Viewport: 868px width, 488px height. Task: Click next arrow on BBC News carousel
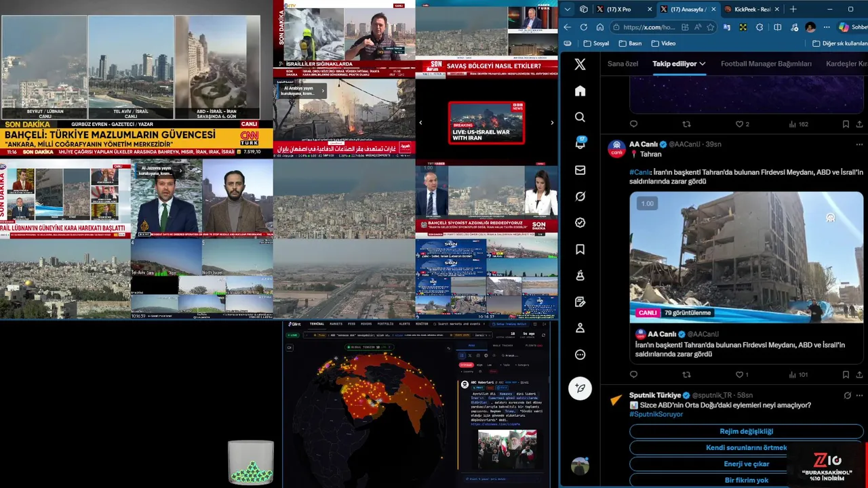552,123
